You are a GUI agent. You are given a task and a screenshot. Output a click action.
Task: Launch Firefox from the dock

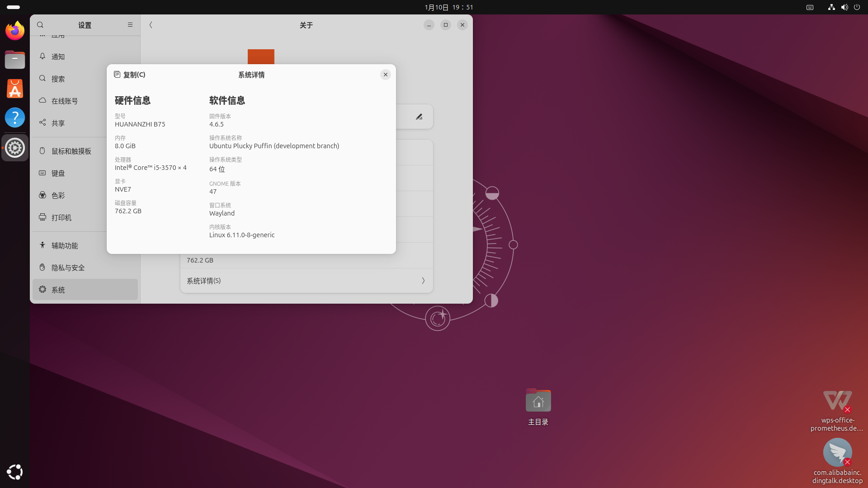point(15,31)
